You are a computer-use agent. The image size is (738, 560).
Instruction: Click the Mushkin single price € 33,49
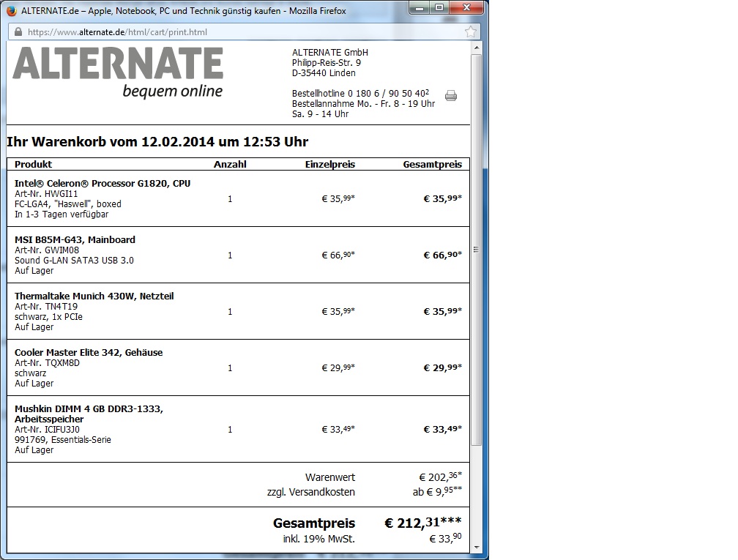pos(338,429)
